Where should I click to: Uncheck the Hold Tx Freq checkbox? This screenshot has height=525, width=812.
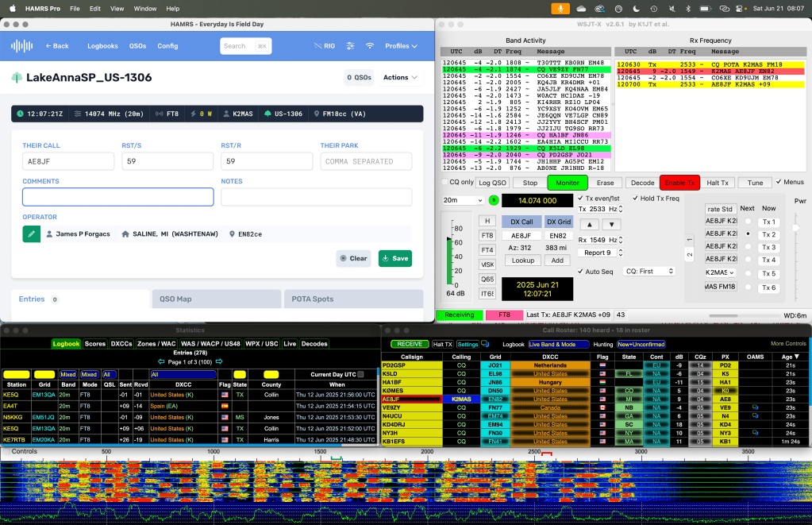click(x=635, y=198)
